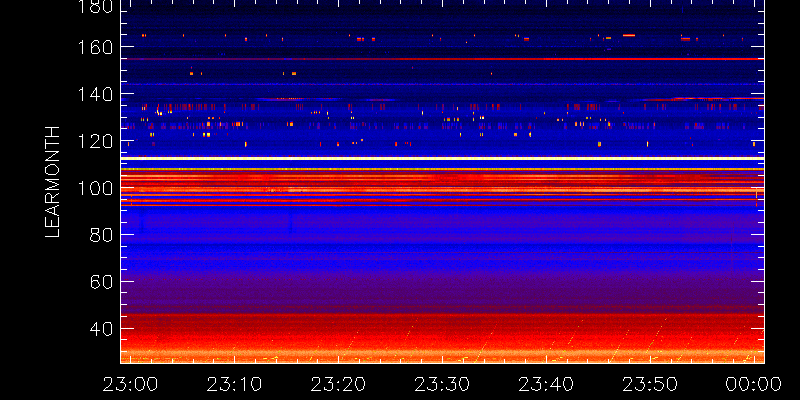Click the 40 frequency axis label
The height and width of the screenshot is (400, 800).
click(x=102, y=329)
